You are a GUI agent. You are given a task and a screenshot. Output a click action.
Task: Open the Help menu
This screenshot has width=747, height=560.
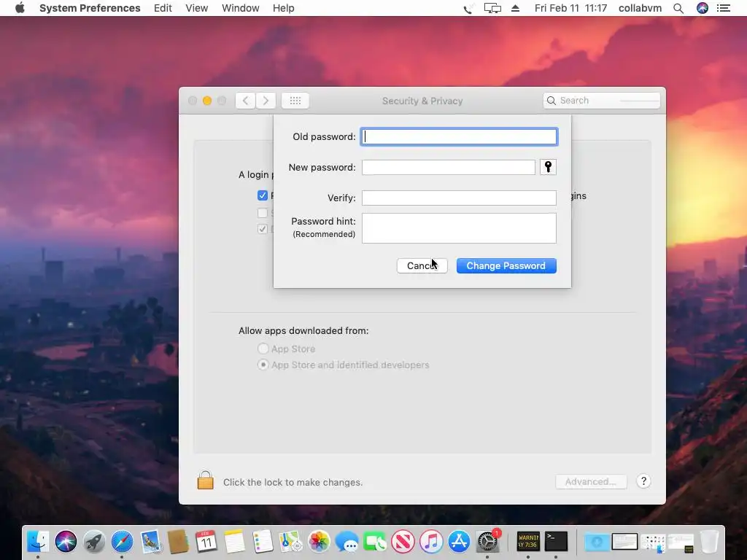tap(283, 8)
